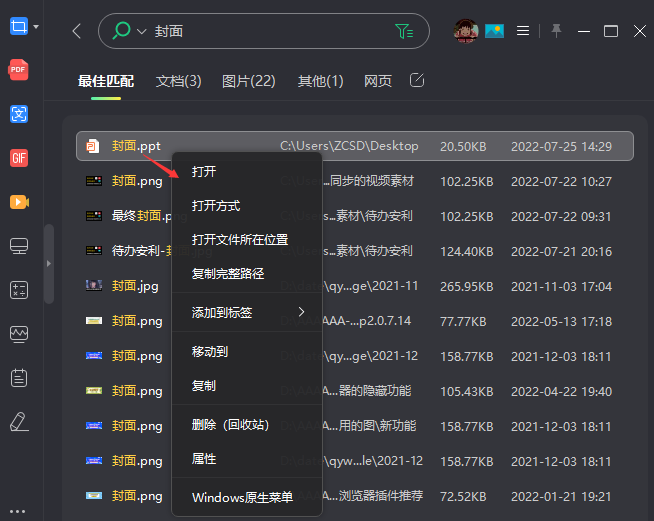Click the screenshot capture tool icon
654x521 pixels.
coord(18,27)
